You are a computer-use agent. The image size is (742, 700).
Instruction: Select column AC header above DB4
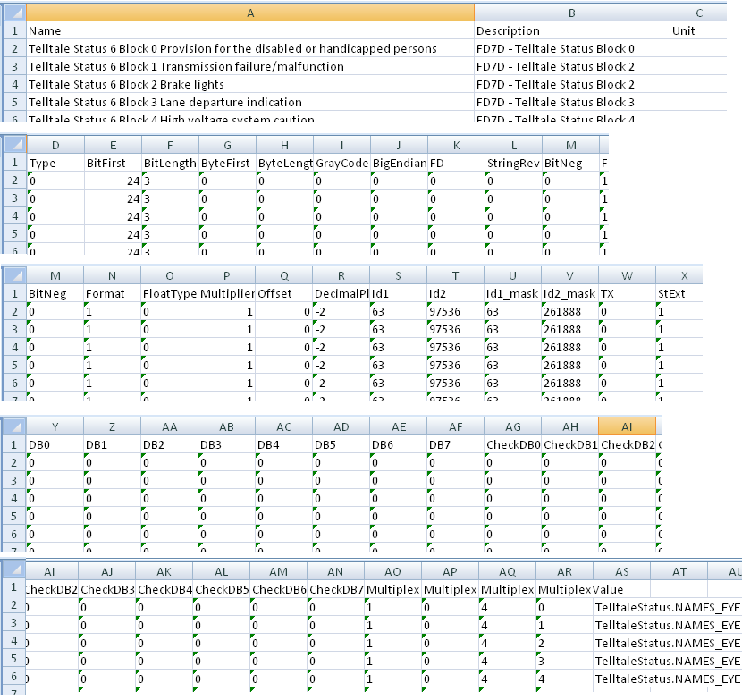[x=284, y=426]
